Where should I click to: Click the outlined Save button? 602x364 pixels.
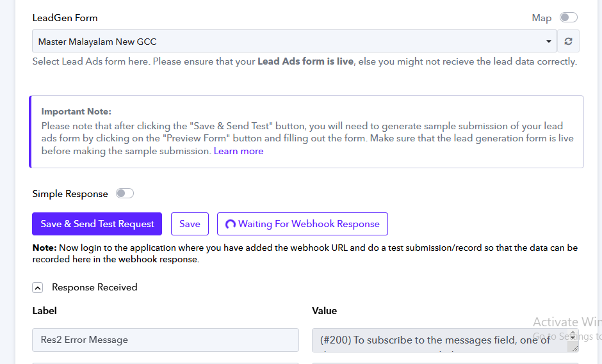pos(190,224)
